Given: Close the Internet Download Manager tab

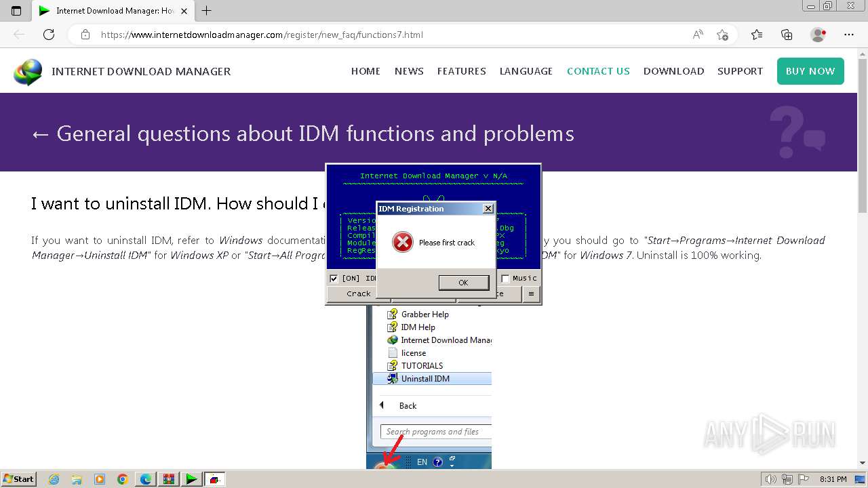Looking at the screenshot, I should tap(184, 11).
